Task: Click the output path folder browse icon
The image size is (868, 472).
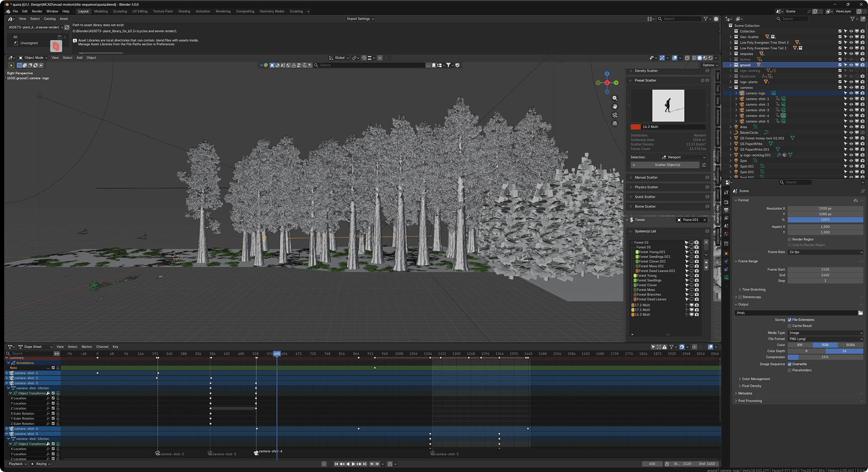Action: coord(860,313)
